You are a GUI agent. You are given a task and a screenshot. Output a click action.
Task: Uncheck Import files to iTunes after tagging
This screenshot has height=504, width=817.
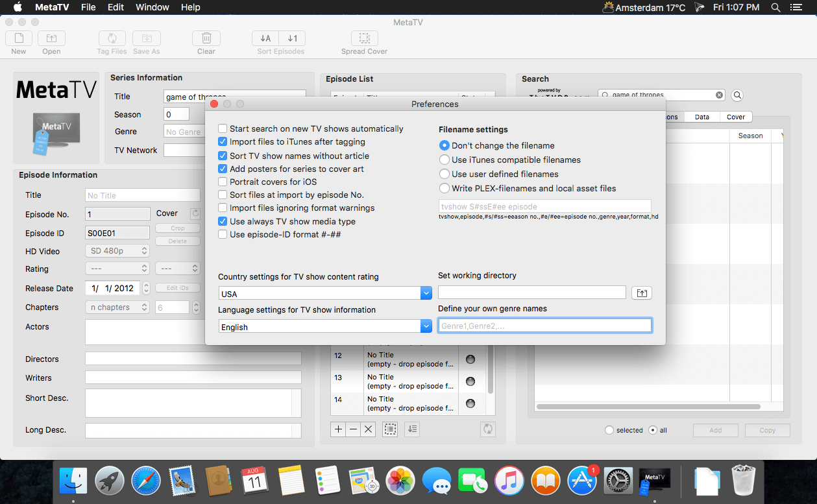point(223,141)
